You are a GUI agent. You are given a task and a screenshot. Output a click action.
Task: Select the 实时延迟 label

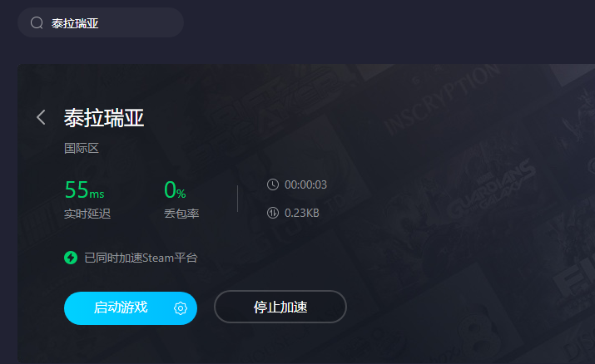[87, 214]
